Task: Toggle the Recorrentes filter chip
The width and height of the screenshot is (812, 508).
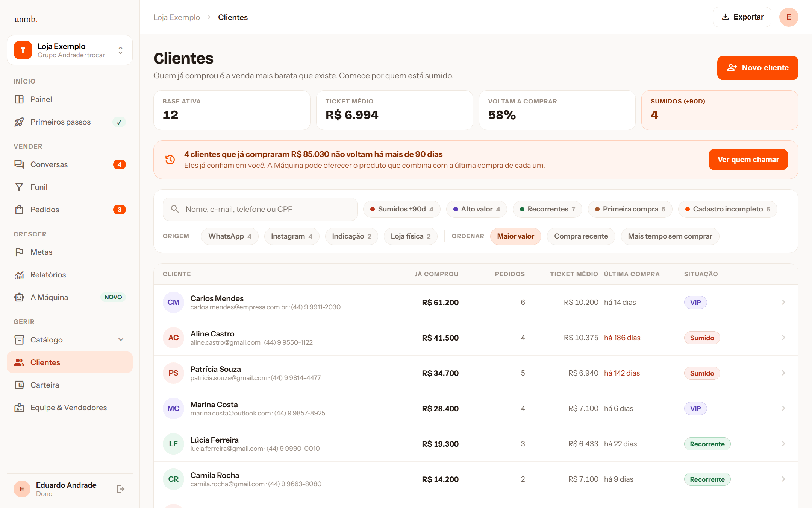Action: tap(547, 209)
